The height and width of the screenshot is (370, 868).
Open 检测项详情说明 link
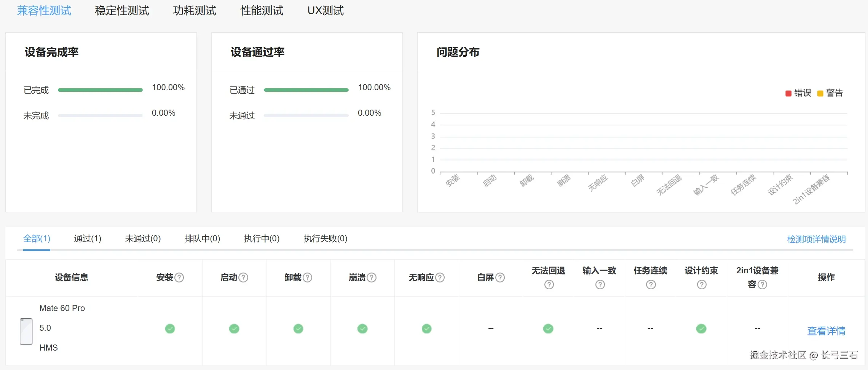coord(816,239)
